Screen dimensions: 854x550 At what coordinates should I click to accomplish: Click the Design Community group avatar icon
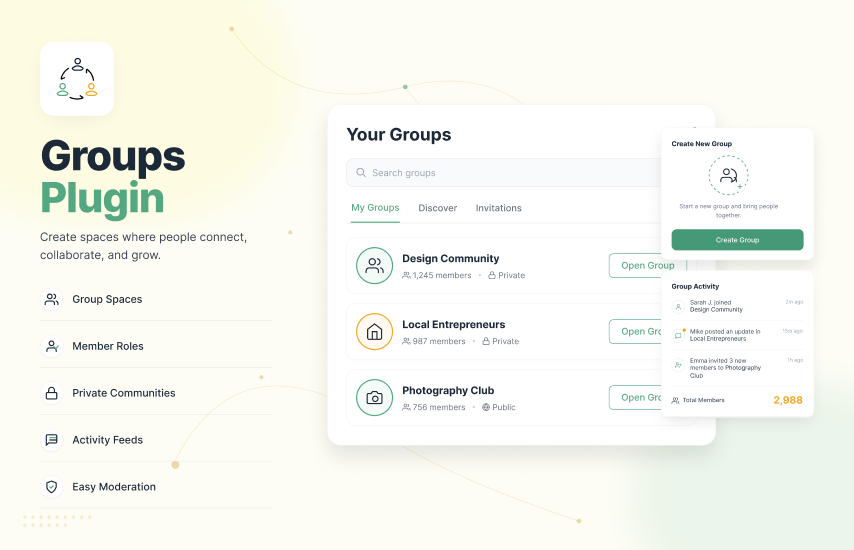coord(374,266)
